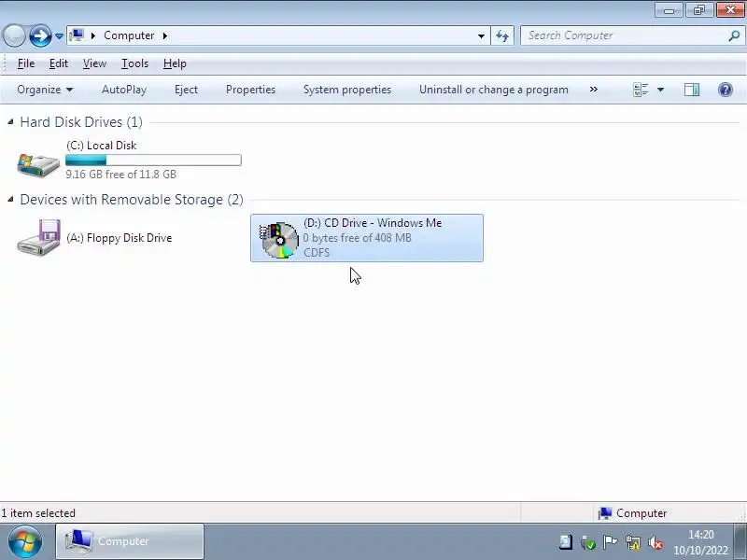
Task: Close the Computer window
Action: tap(730, 10)
